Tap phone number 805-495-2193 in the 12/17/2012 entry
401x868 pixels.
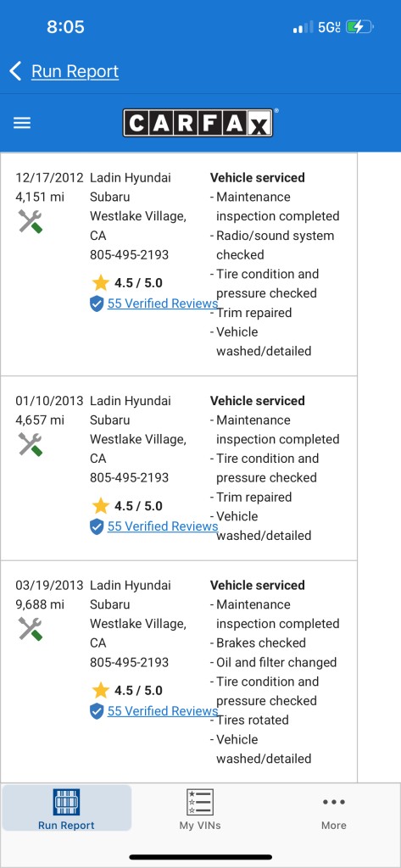[x=130, y=254]
